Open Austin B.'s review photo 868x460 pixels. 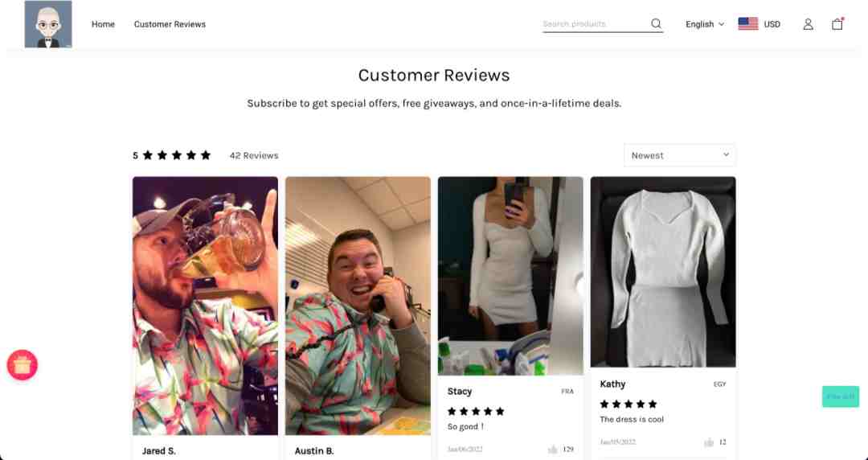358,306
